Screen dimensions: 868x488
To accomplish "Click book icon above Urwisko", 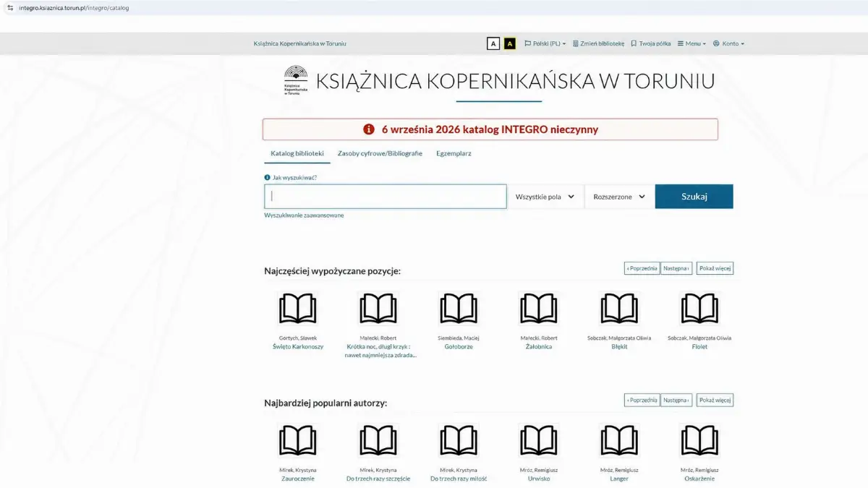I will (539, 440).
